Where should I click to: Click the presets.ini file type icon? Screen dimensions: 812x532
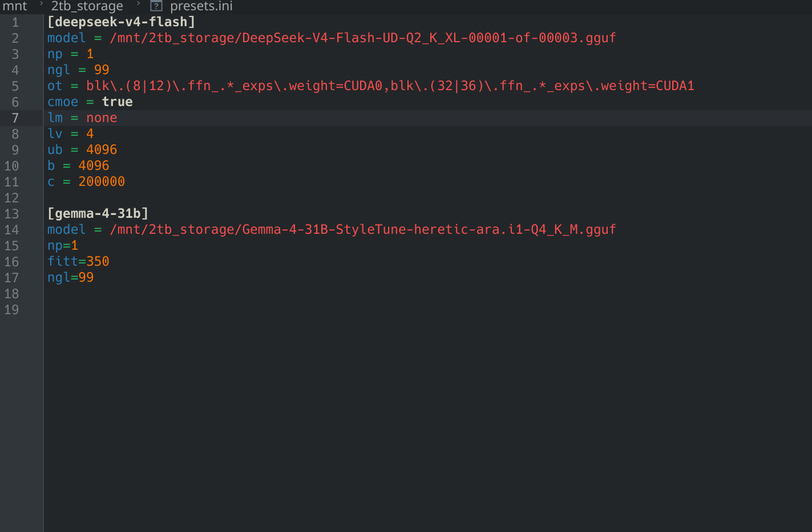(x=156, y=6)
